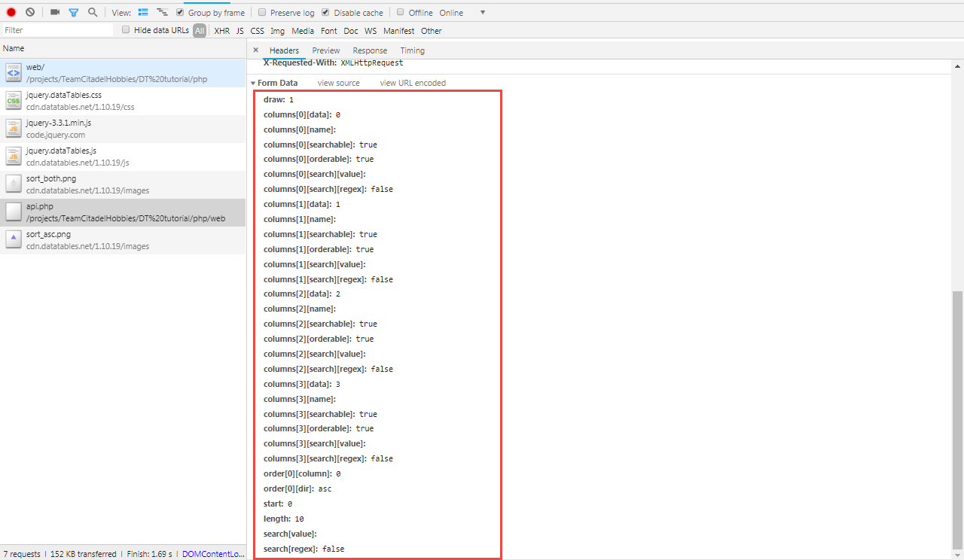This screenshot has height=560, width=964.
Task: Select the sort_both.png request row
Action: [x=123, y=184]
